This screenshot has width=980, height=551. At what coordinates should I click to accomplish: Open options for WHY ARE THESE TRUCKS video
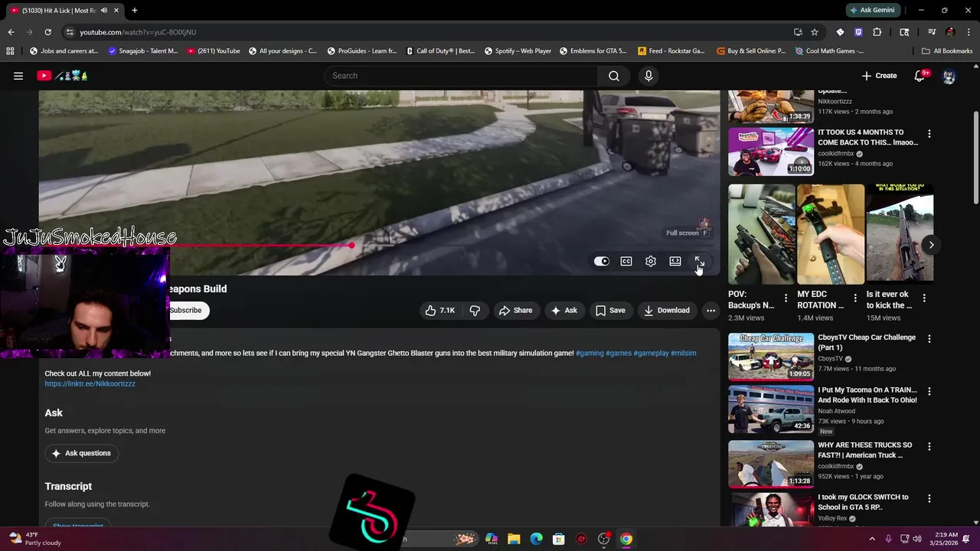coord(929,446)
